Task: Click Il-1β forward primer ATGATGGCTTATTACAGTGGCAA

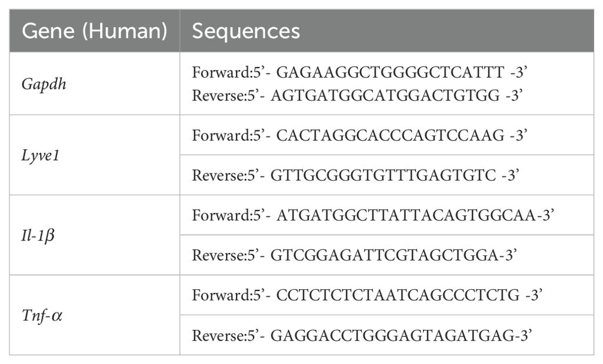Action: [x=406, y=215]
